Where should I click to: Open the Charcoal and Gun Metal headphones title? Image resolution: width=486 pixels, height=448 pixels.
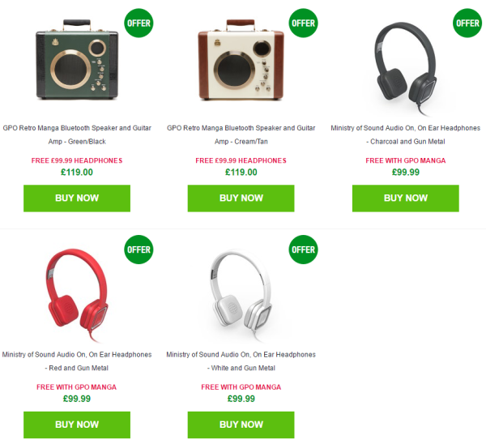tap(406, 134)
